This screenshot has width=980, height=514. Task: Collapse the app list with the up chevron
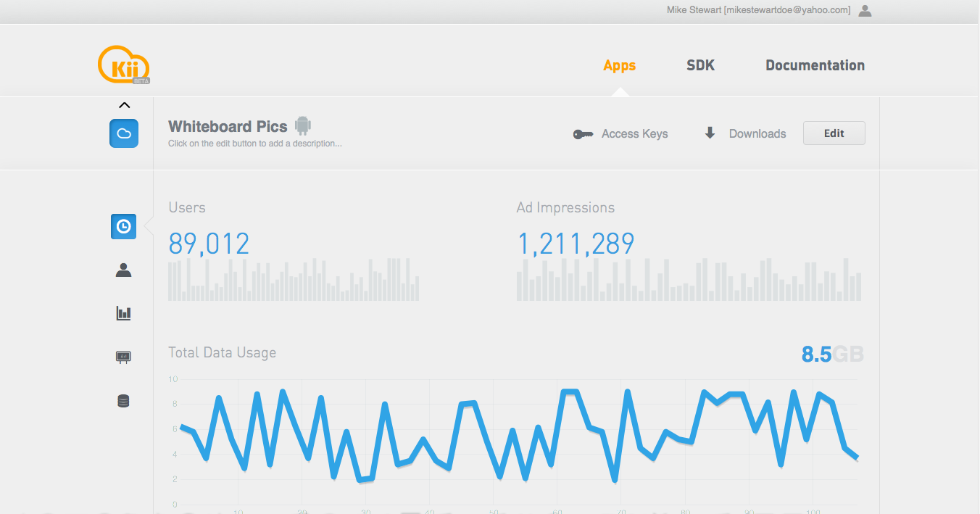pos(124,106)
